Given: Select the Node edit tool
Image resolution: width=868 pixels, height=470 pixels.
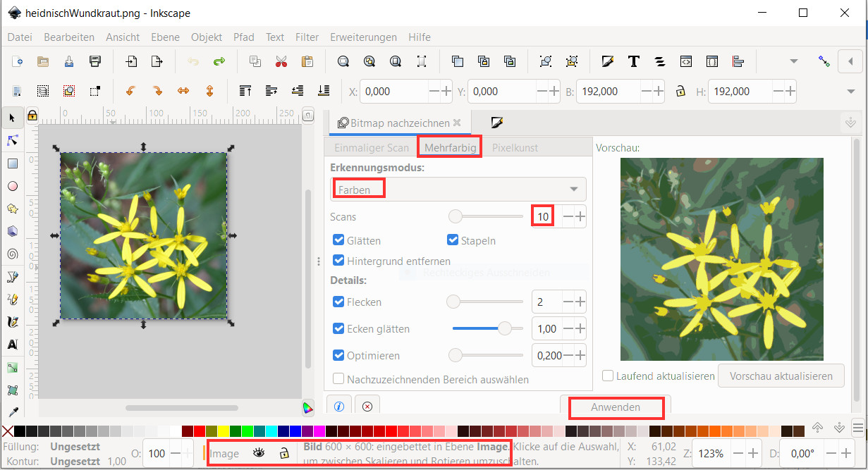Looking at the screenshot, I should pyautogui.click(x=12, y=141).
